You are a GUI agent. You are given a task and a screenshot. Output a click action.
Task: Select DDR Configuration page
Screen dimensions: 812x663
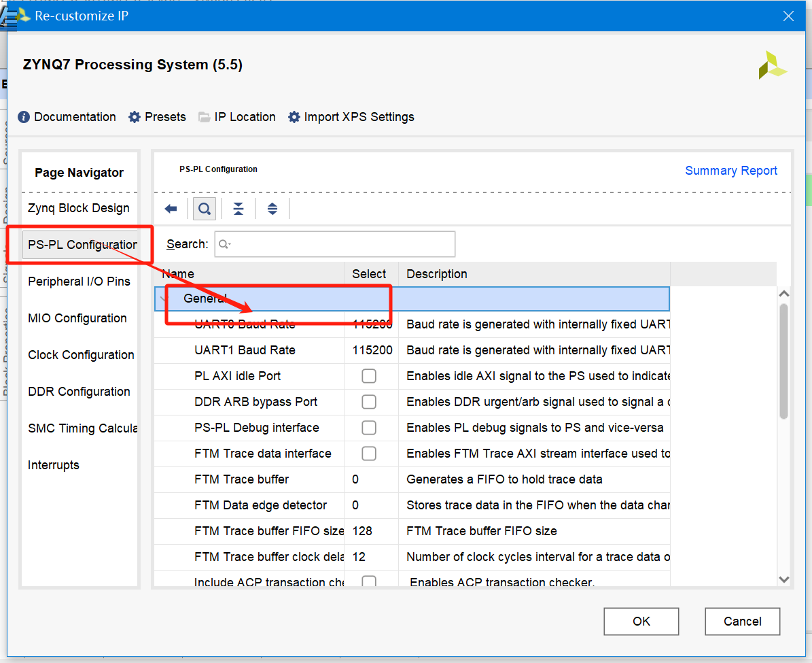pyautogui.click(x=79, y=392)
